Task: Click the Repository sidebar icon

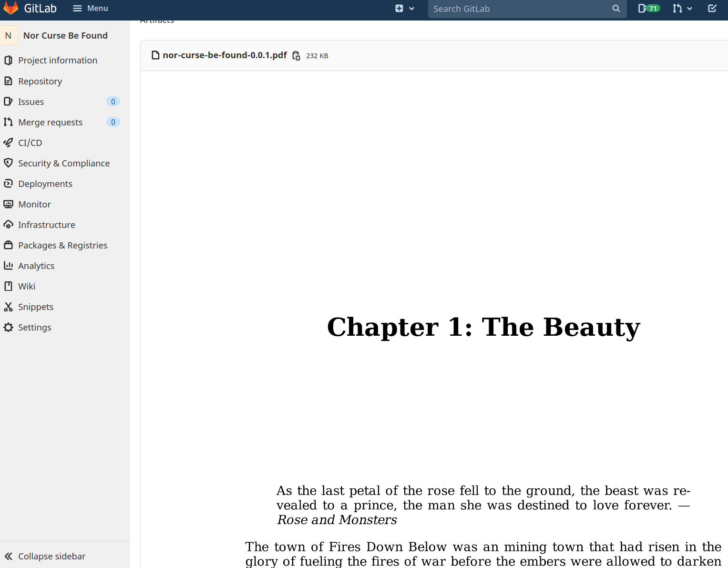Action: pos(8,81)
